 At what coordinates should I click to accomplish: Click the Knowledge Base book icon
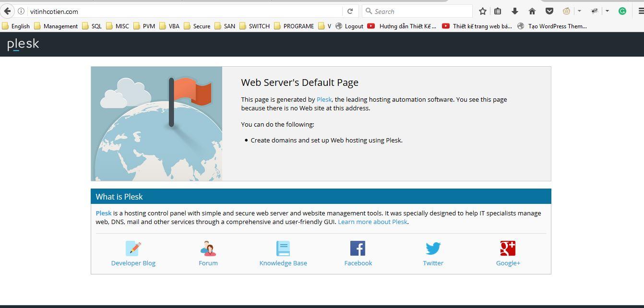pyautogui.click(x=283, y=249)
